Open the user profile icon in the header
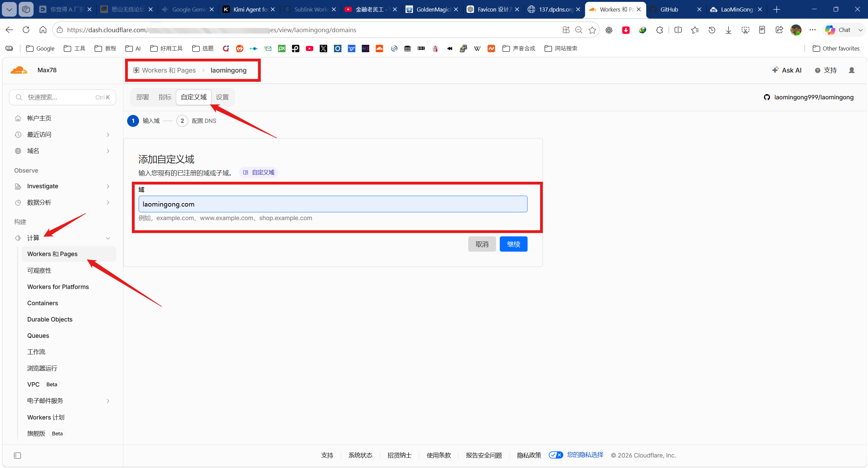The image size is (868, 468). 851,70
